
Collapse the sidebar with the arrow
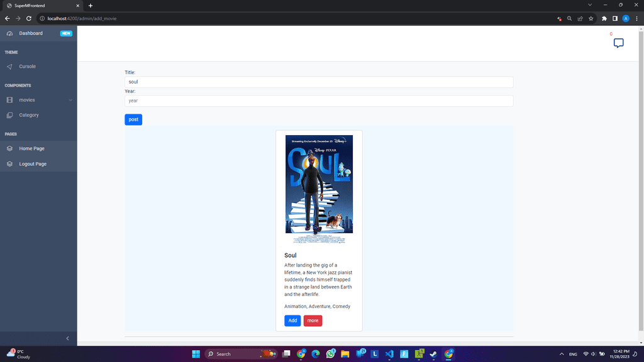click(x=68, y=338)
